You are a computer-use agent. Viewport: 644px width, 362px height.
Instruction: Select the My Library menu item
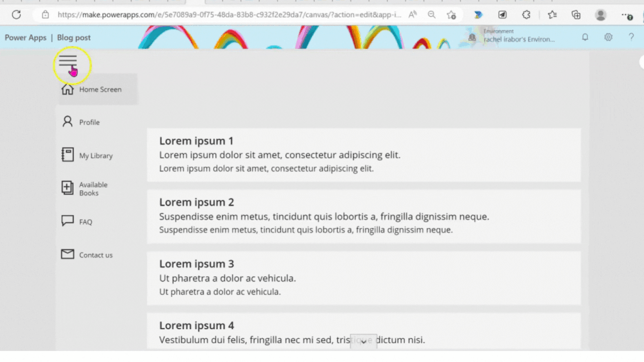[x=98, y=155]
